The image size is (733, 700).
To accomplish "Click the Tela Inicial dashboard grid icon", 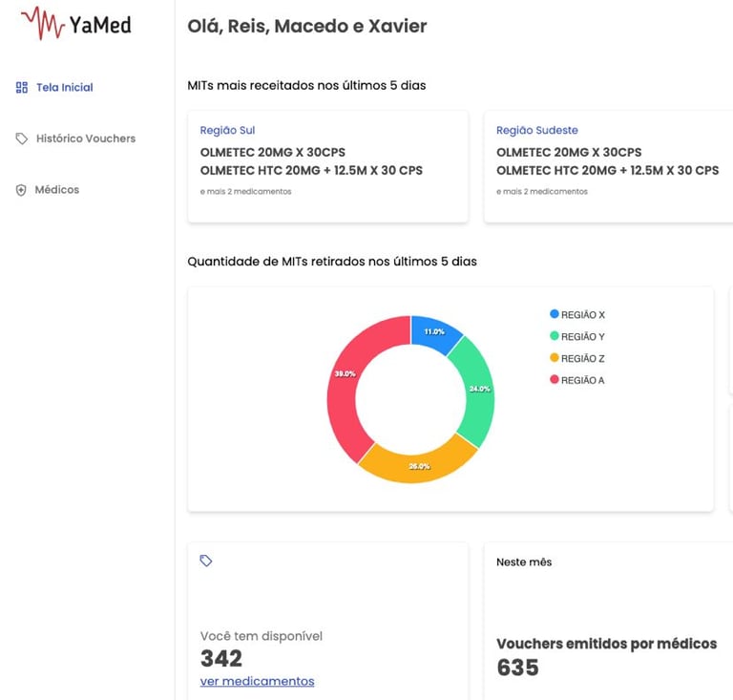I will [22, 88].
